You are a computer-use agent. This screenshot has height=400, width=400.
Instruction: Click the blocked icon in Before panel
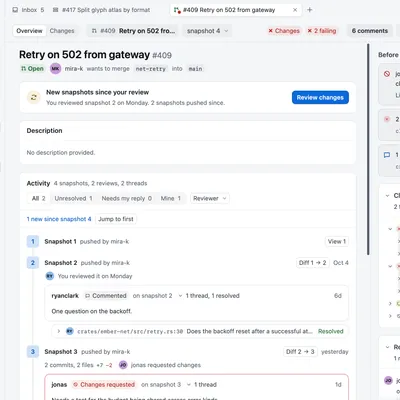point(387,74)
